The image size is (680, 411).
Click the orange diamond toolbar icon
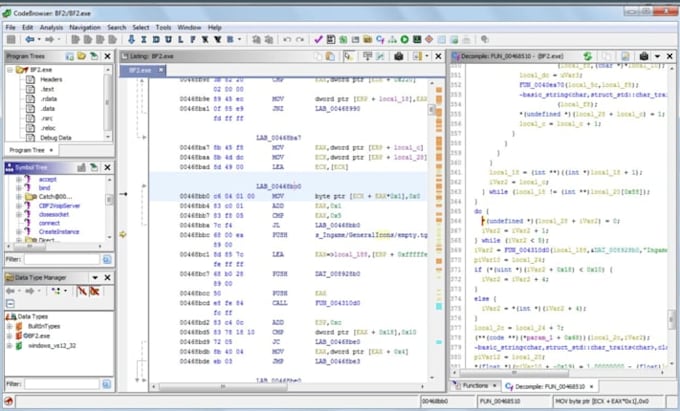[x=429, y=39]
